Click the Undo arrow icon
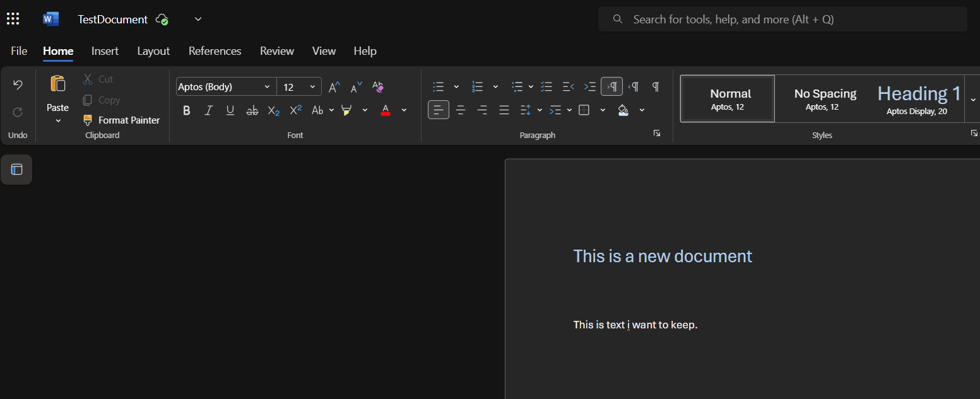This screenshot has height=399, width=980. pos(18,85)
